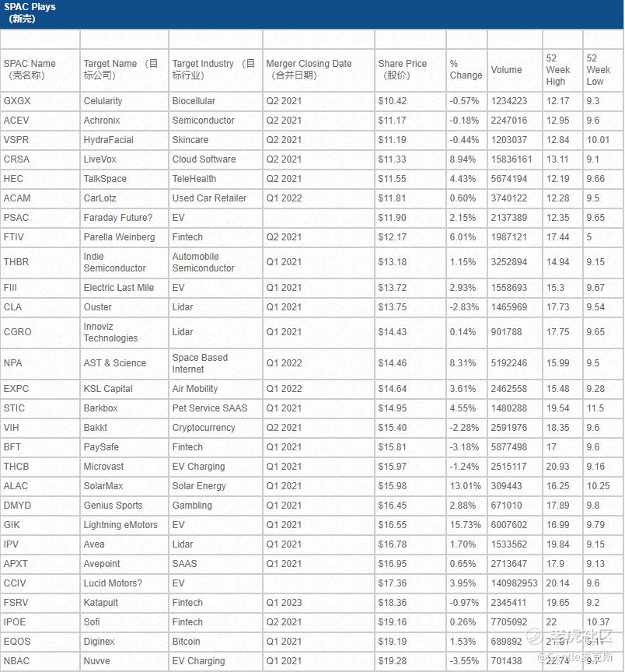
Task: Click the SPAC Plays table title
Action: [30, 13]
